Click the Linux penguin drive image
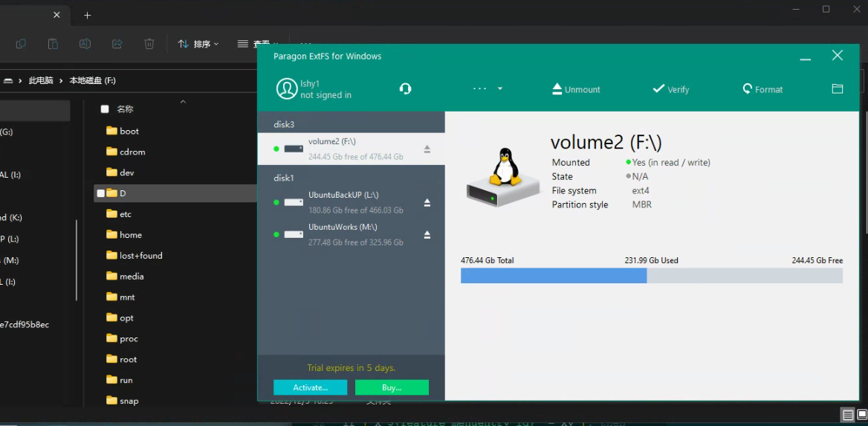 pyautogui.click(x=502, y=177)
